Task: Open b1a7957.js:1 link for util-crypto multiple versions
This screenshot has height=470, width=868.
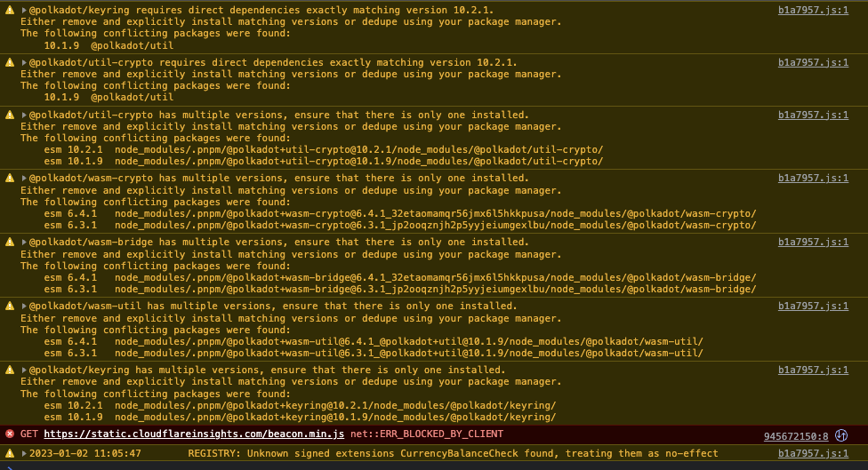Action: pyautogui.click(x=813, y=115)
